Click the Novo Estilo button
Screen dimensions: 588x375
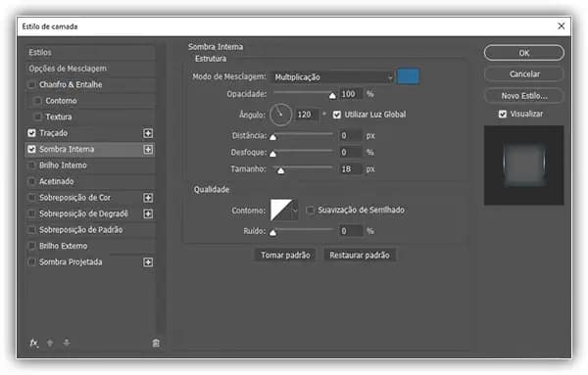click(524, 96)
